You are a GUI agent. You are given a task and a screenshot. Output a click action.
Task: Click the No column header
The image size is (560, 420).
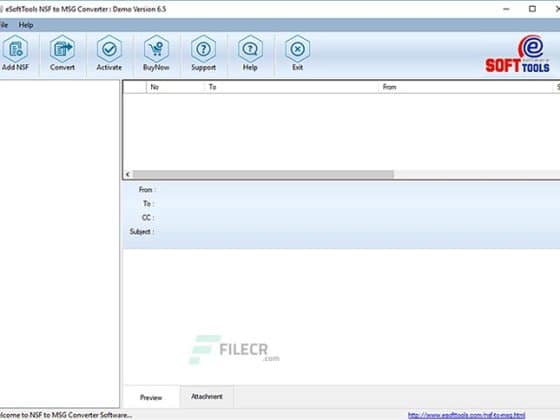(175, 87)
